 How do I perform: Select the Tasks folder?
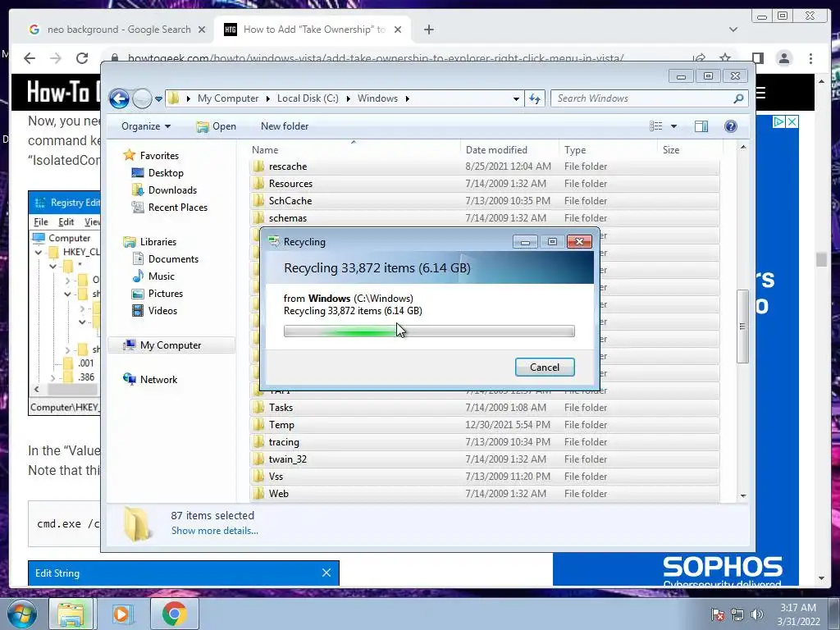484,408
